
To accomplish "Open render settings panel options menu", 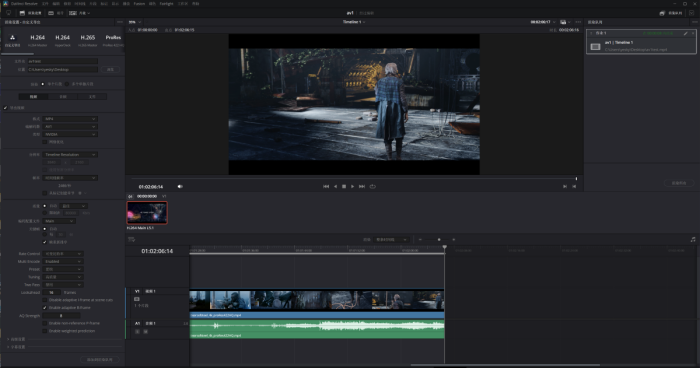I will pyautogui.click(x=119, y=22).
